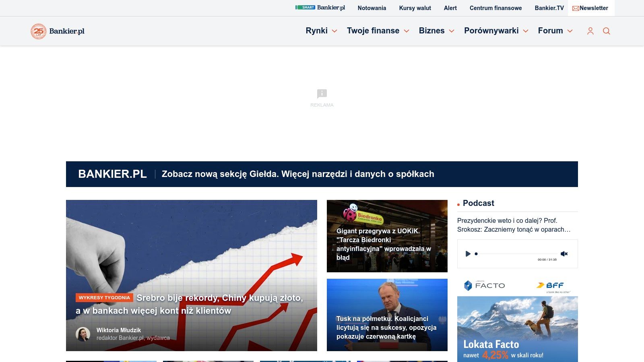The height and width of the screenshot is (362, 644).
Task: Open the Tusk na półmetku article tile
Action: 387,315
